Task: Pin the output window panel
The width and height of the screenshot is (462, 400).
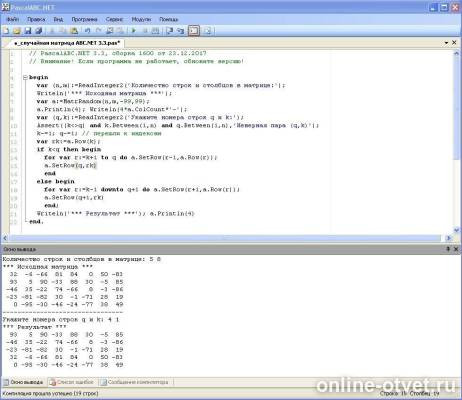Action: (x=448, y=249)
